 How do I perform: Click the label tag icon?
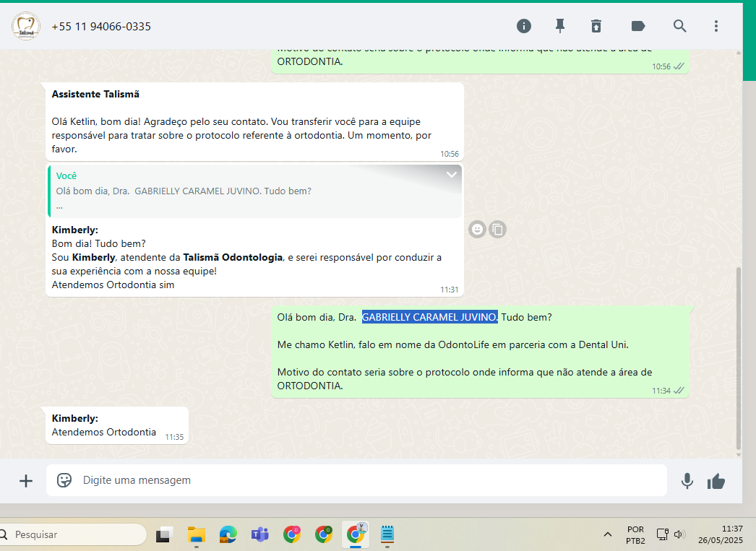[638, 26]
